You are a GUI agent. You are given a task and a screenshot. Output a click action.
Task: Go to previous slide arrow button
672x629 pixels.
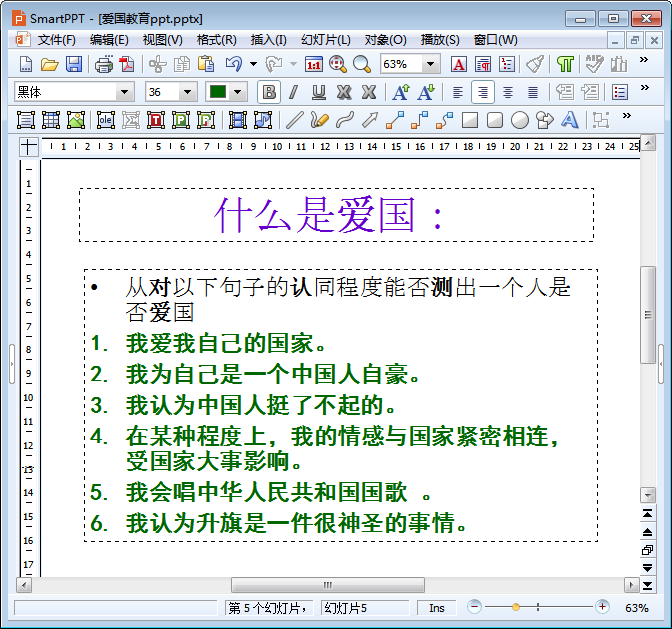[x=648, y=532]
